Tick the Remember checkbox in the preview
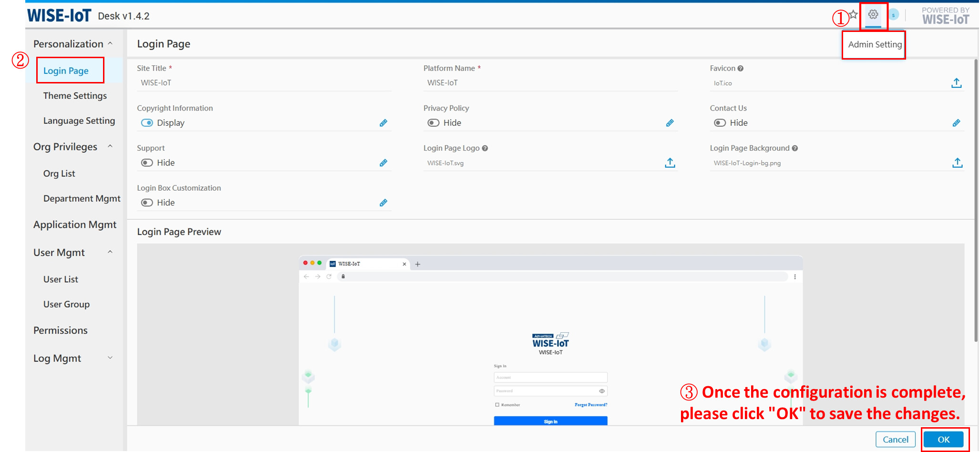The height and width of the screenshot is (452, 980). coord(497,405)
